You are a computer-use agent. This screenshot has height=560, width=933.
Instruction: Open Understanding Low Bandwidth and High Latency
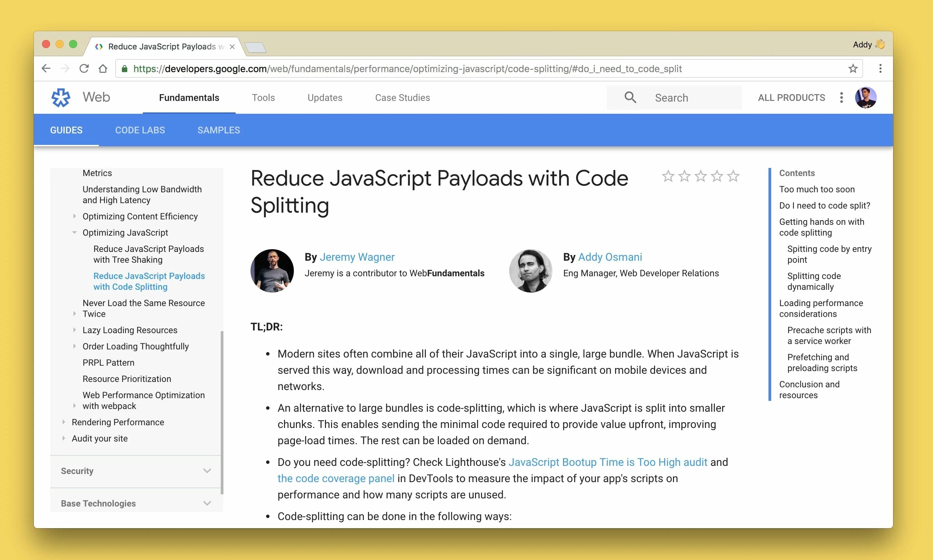tap(142, 195)
